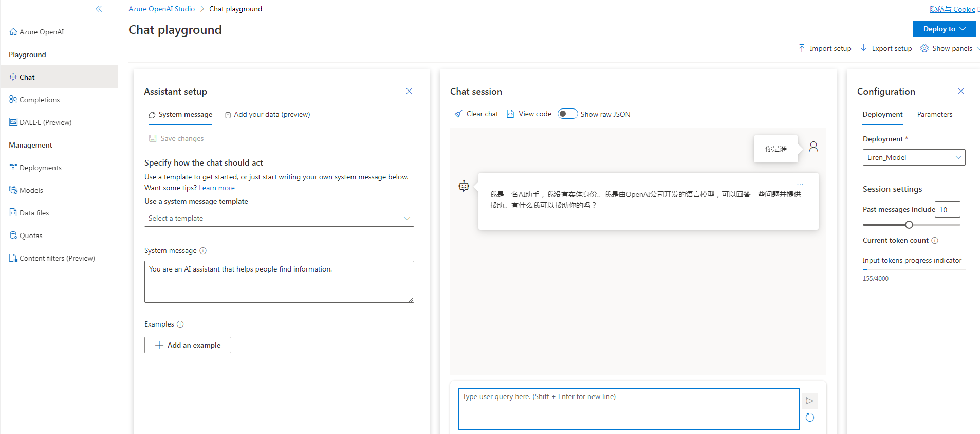The height and width of the screenshot is (434, 980).
Task: Switch to Parameters configuration tab
Action: coord(935,115)
